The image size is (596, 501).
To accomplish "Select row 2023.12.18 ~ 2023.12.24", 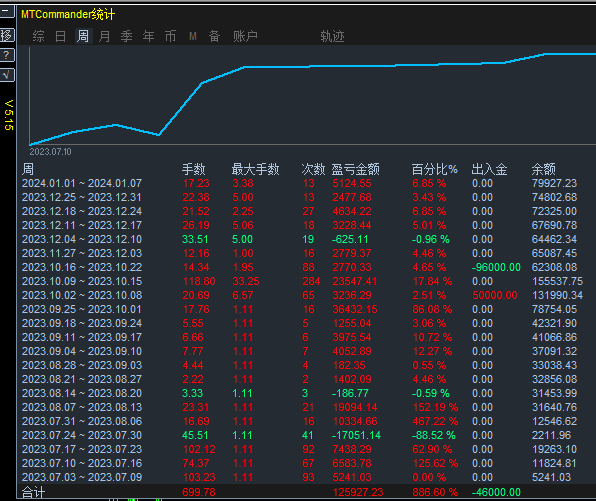I will tap(302, 211).
